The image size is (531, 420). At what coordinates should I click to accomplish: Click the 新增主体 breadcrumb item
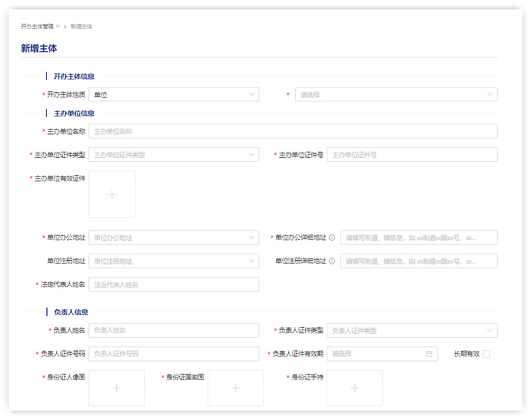point(82,27)
